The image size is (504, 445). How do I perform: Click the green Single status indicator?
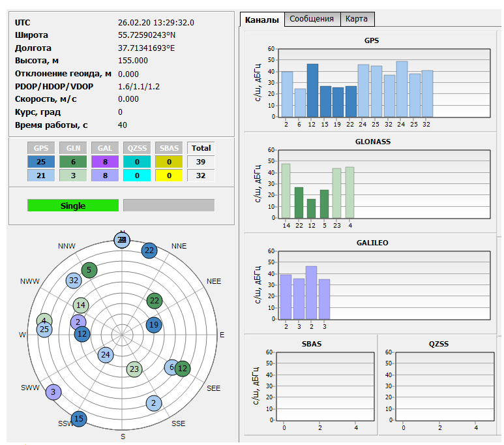point(73,206)
